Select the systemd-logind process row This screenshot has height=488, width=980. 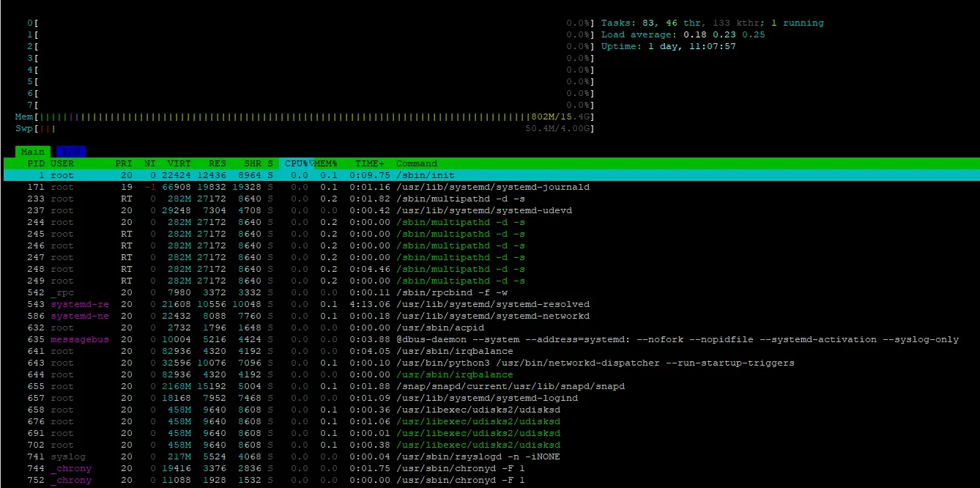coord(490,398)
